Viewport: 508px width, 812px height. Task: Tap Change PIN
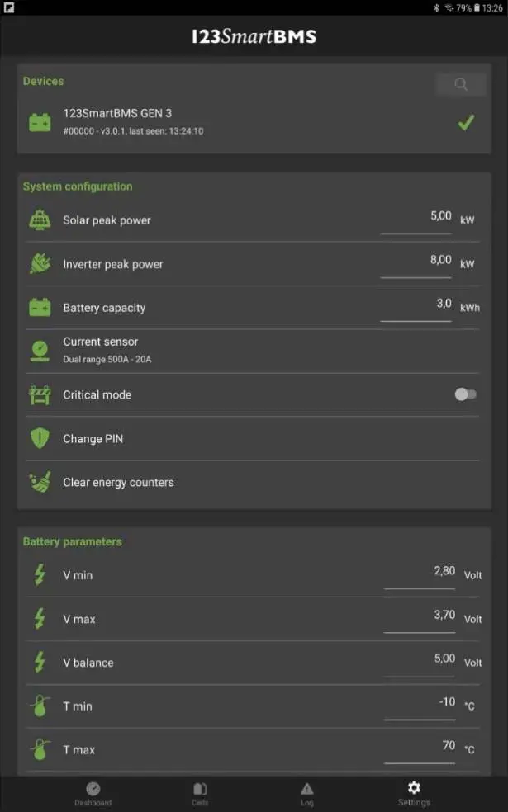point(93,439)
